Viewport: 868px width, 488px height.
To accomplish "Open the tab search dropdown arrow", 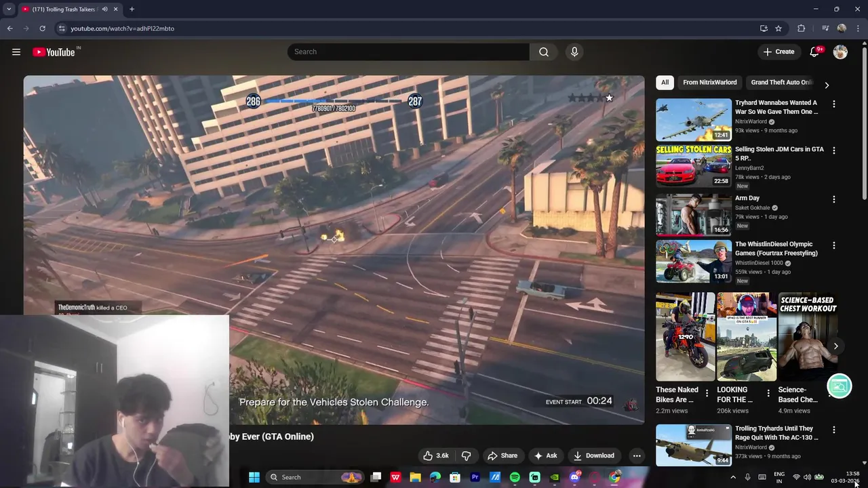I will click(x=9, y=9).
